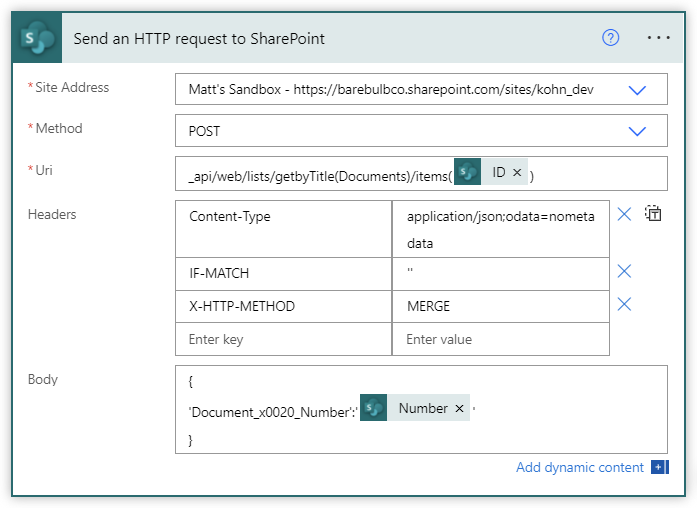Expand the Method dropdown arrow
Screen dimensions: 697x508
pos(637,132)
